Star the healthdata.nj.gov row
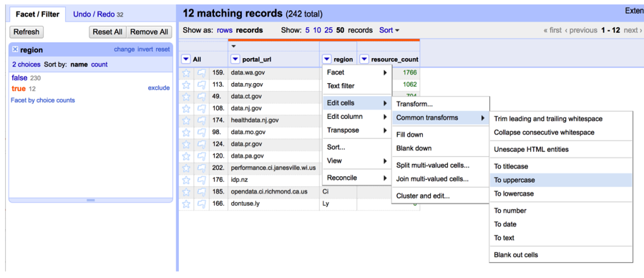This screenshot has height=278, width=644. (x=186, y=120)
